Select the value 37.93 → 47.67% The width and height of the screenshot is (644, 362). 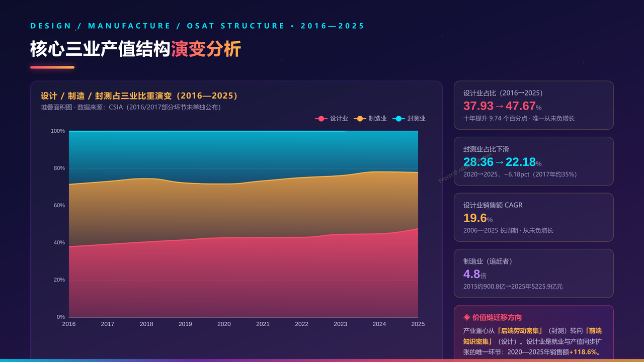(x=503, y=106)
